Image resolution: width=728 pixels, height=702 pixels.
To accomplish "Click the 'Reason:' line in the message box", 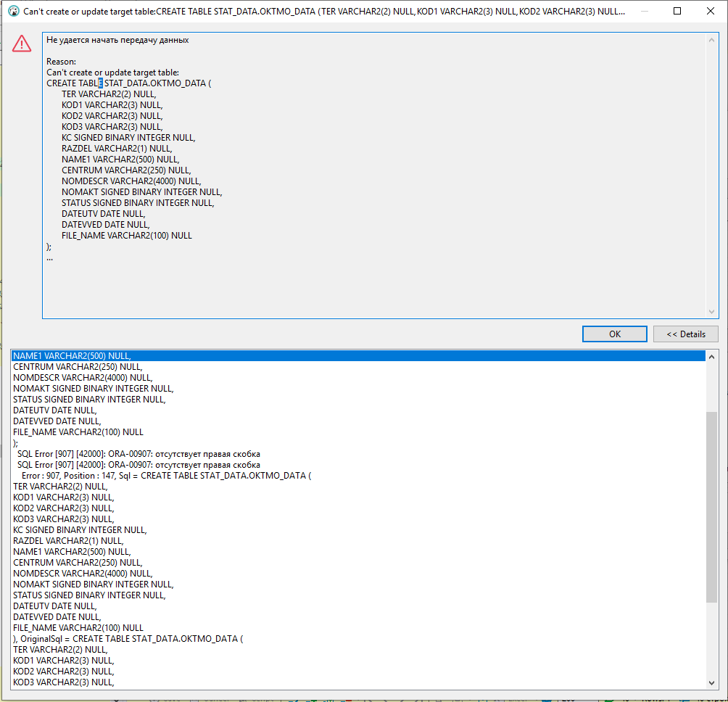I will click(61, 62).
